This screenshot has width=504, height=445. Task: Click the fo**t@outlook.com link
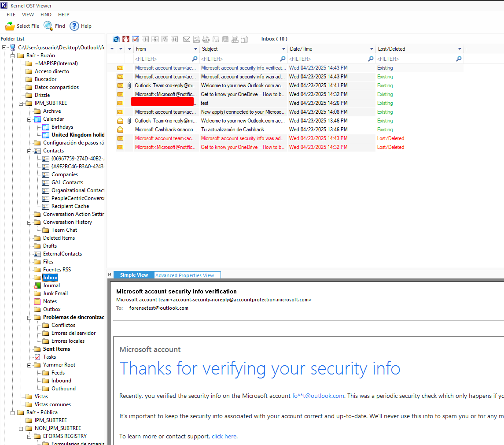[x=318, y=396]
